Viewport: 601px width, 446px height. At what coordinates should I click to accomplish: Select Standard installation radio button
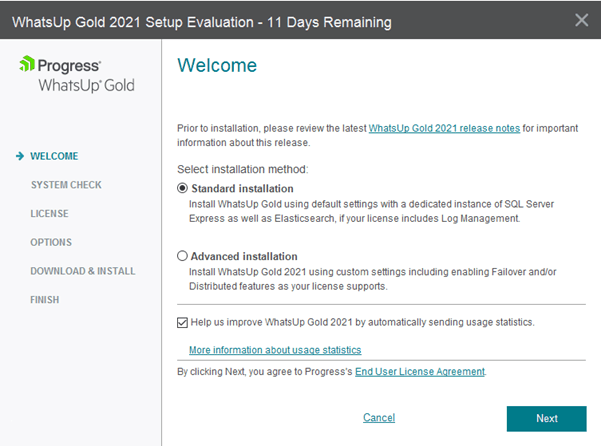[182, 189]
